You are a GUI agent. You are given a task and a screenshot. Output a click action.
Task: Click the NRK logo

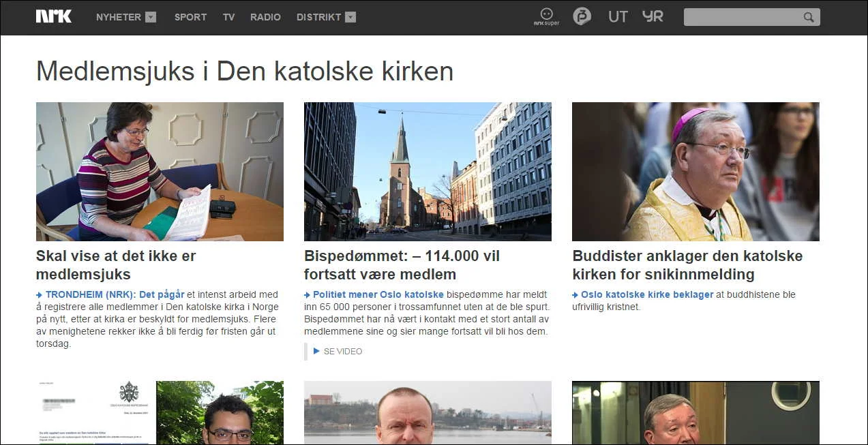[x=53, y=16]
